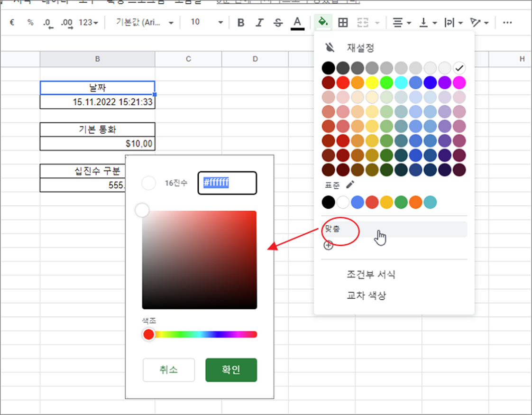Screen dimensions: 532x415
Task: Expand the merge cells options arrow
Action: (x=377, y=23)
